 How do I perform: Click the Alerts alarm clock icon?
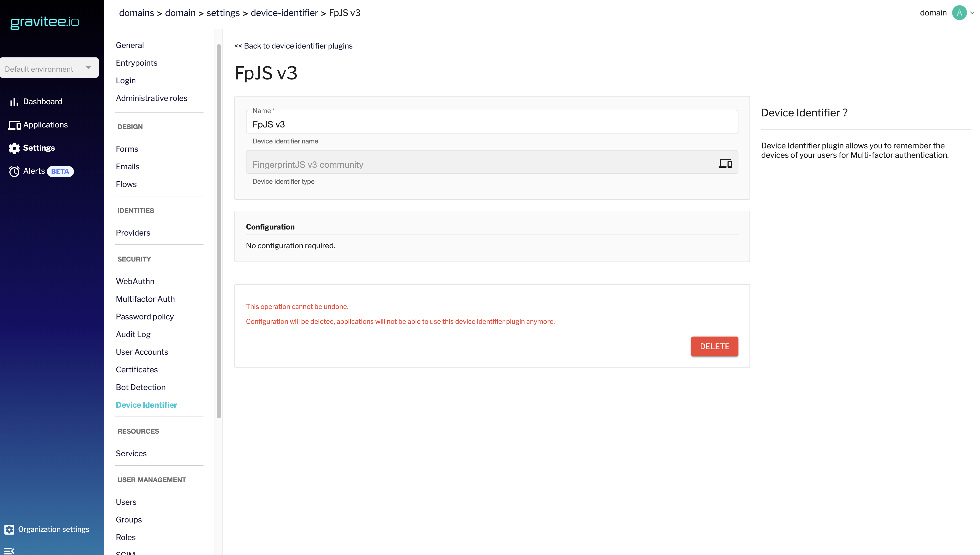point(14,172)
